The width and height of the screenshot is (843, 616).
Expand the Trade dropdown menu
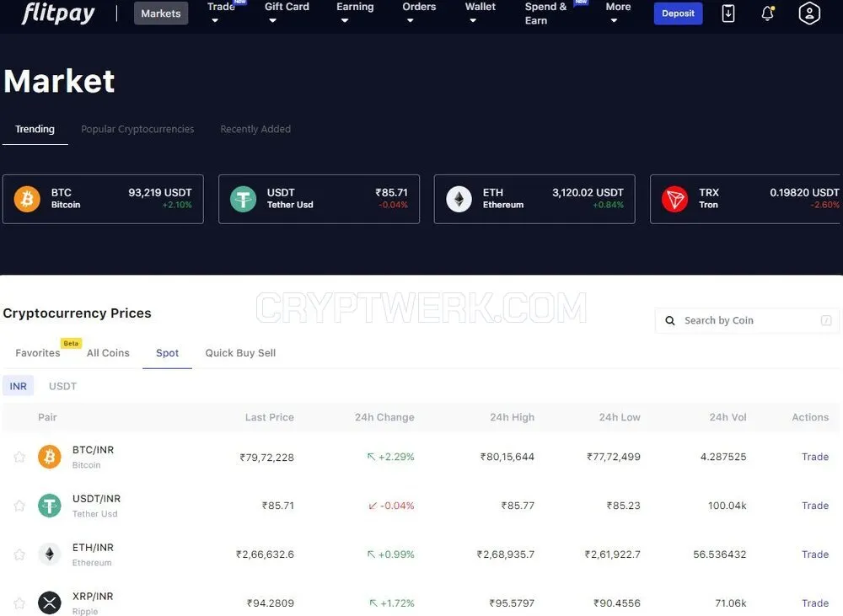coord(221,13)
